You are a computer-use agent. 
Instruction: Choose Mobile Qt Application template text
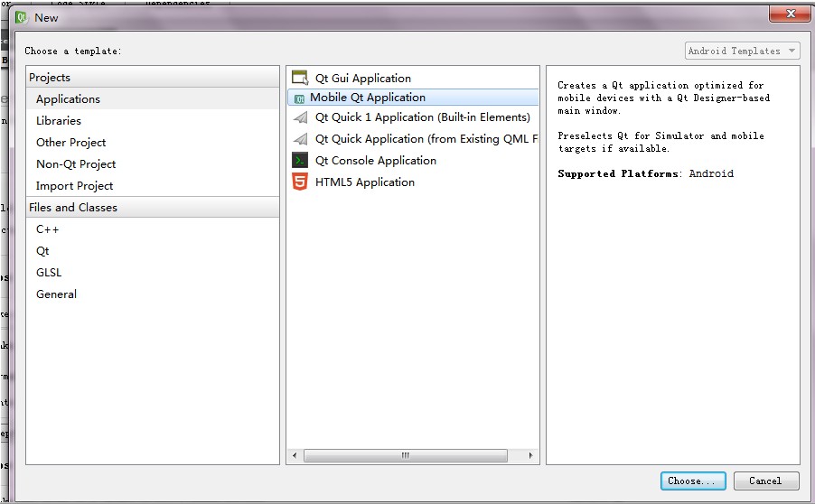point(368,98)
